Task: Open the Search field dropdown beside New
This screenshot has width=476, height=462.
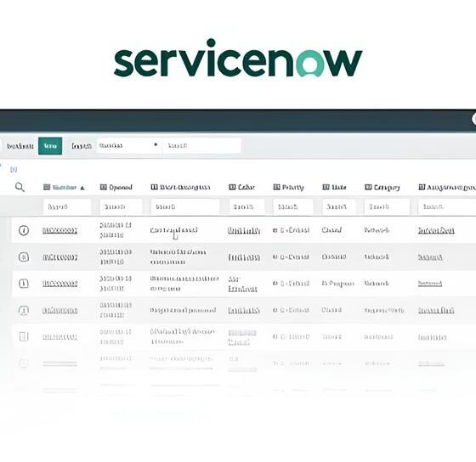Action: pyautogui.click(x=129, y=145)
